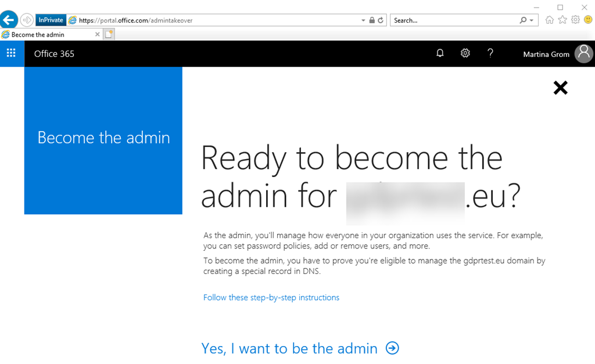This screenshot has height=364, width=595.
Task: Open browser favorites star
Action: [562, 20]
